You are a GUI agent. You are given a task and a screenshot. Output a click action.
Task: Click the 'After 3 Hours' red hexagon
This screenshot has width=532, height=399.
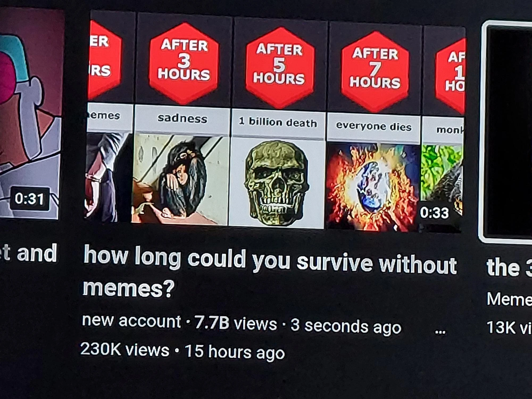coord(184,63)
